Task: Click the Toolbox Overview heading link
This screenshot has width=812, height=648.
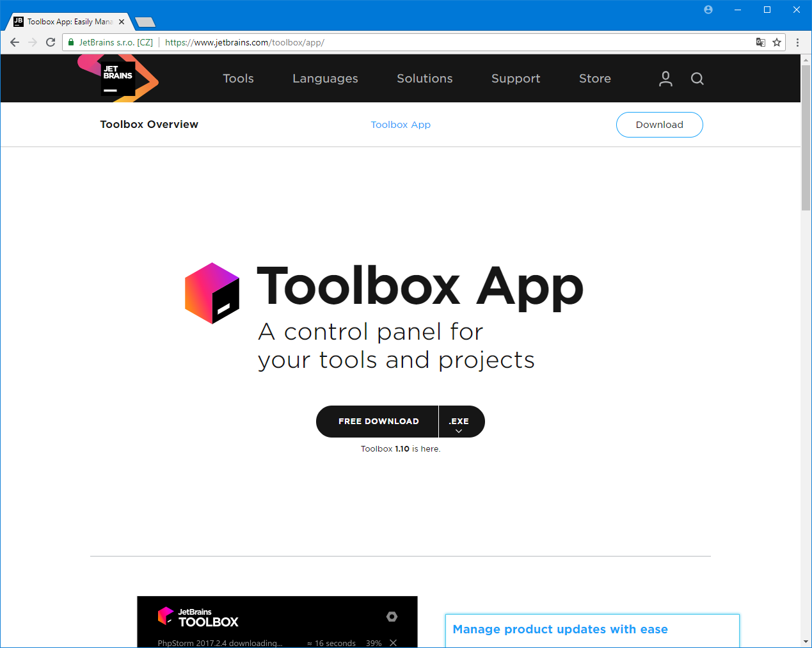Action: coord(149,124)
